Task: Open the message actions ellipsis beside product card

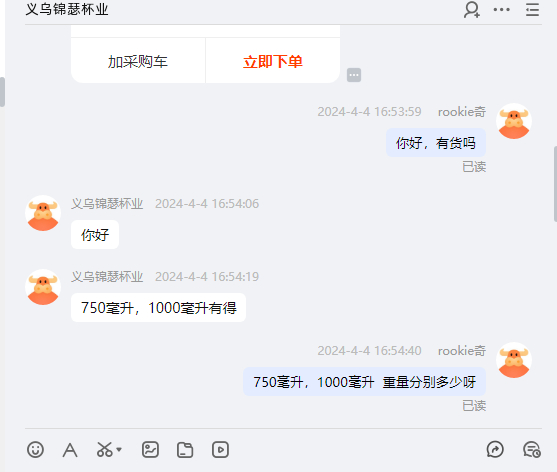Action: pos(354,75)
